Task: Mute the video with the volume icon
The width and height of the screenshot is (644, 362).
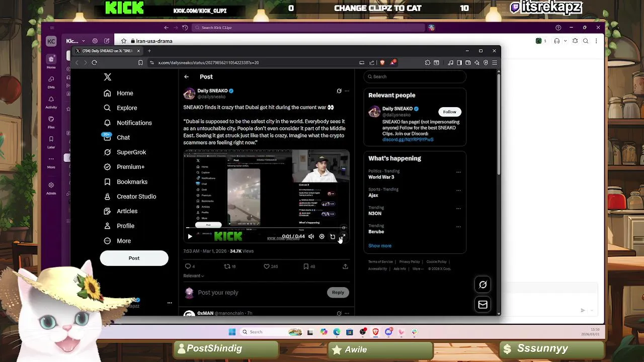Action: coord(311,236)
